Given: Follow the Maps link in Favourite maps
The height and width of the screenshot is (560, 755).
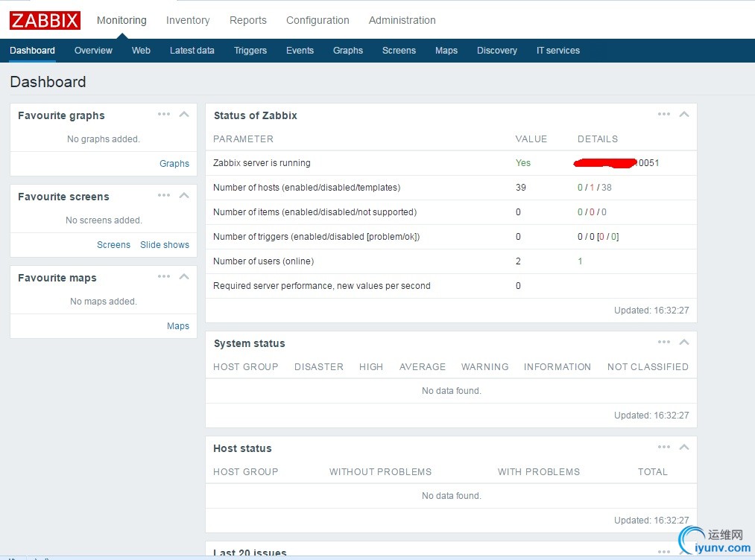Looking at the screenshot, I should click(178, 326).
